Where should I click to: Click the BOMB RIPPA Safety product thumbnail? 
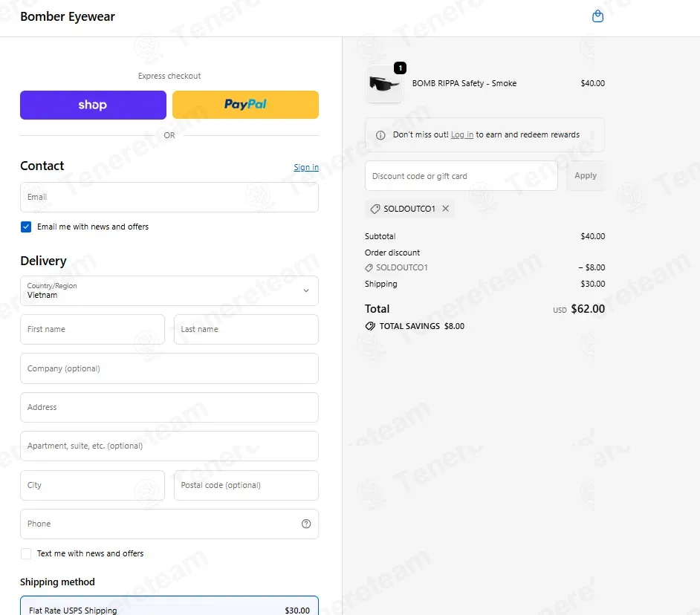pyautogui.click(x=384, y=84)
